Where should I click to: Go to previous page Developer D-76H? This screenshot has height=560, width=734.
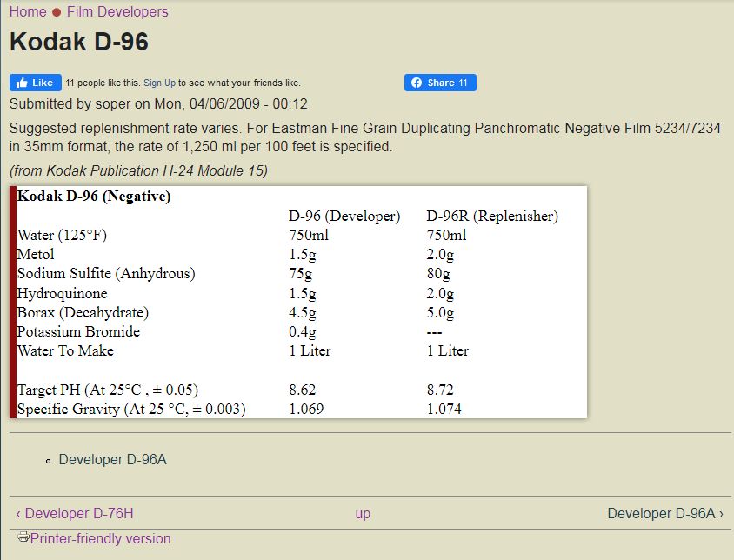[75, 513]
